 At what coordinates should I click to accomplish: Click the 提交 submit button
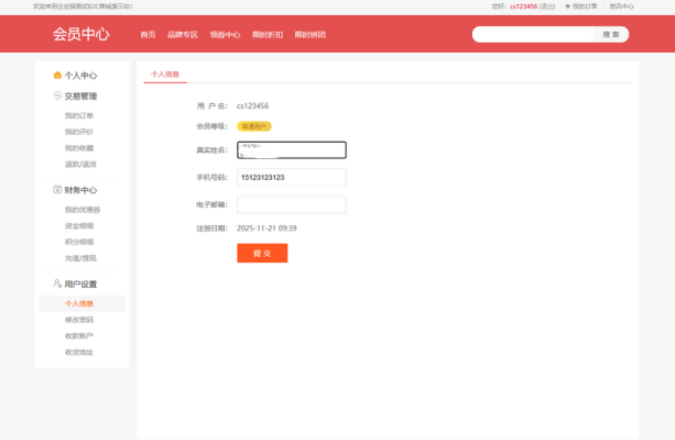tap(262, 253)
